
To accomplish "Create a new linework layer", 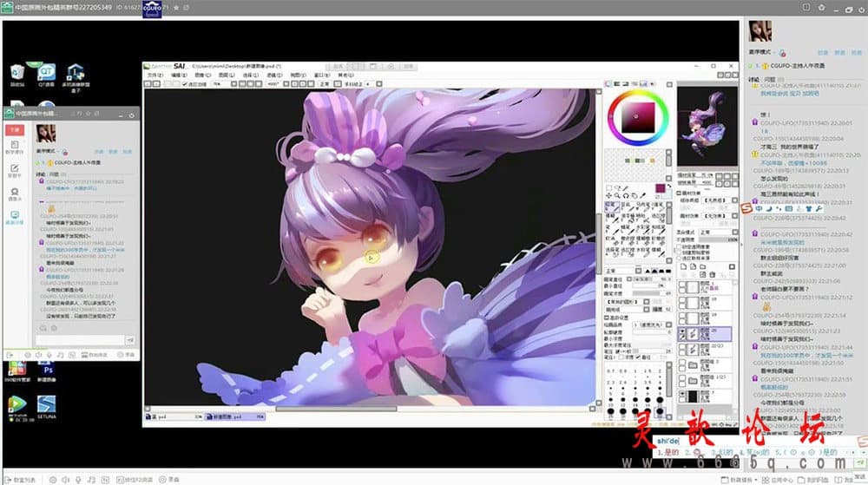I will pos(693,266).
